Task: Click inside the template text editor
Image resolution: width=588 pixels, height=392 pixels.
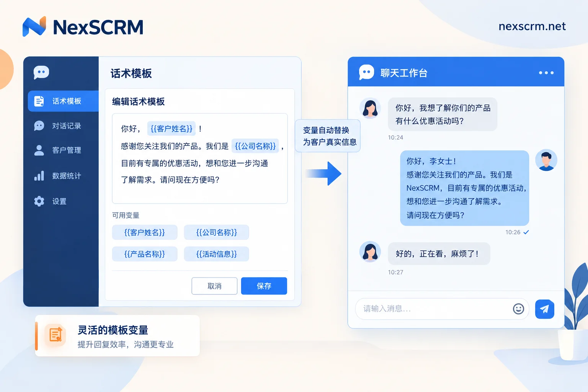Action: (x=200, y=158)
